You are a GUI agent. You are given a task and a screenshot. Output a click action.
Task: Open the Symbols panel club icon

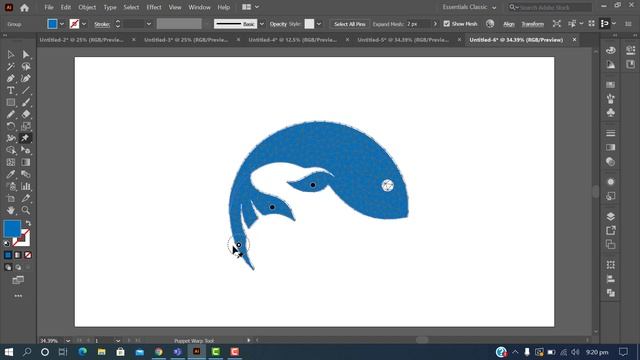click(611, 113)
